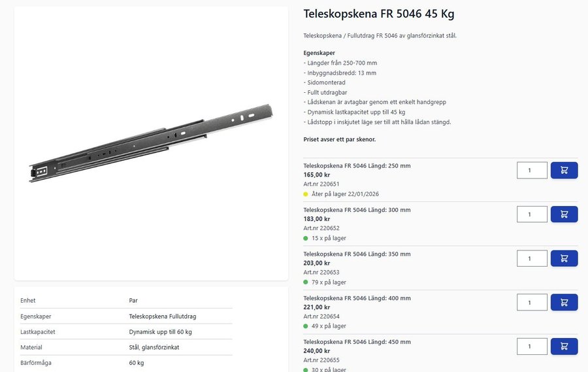Click restock notice Åter på lager 22/01/2026
This screenshot has height=372, width=588.
coord(345,194)
